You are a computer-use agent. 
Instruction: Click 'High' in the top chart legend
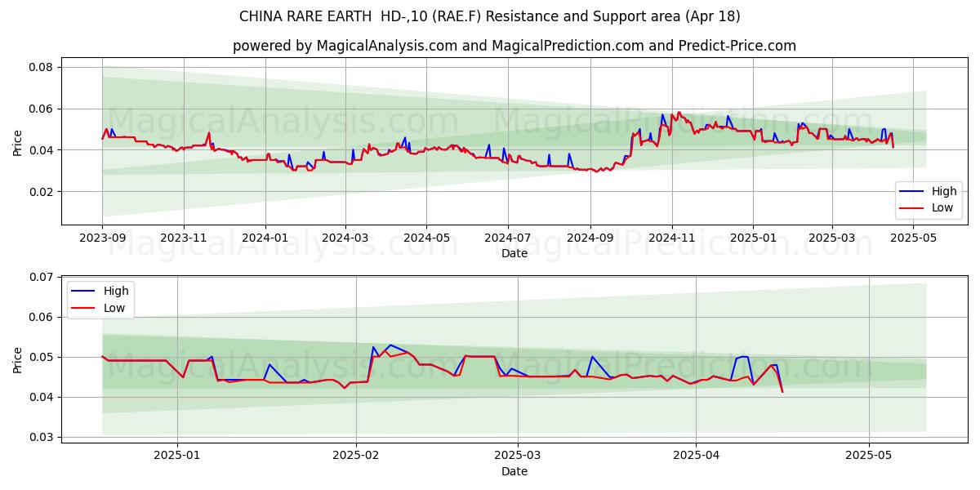pyautogui.click(x=944, y=191)
